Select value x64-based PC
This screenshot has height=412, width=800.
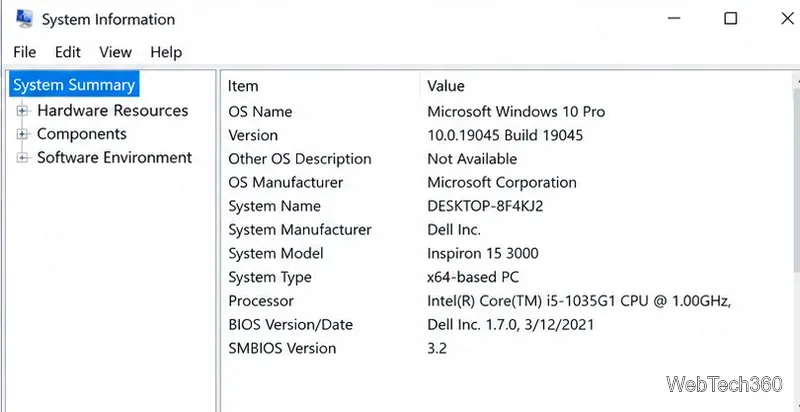pos(473,277)
